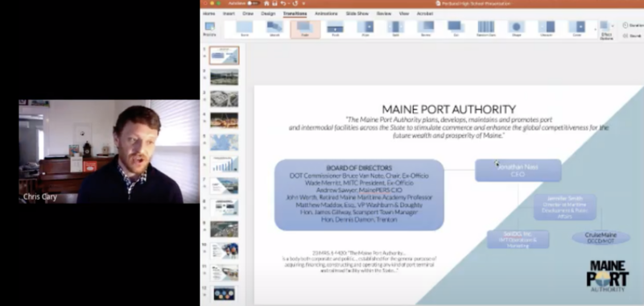Select the bar chart slide thumbnail
This screenshot has height=306, width=644.
click(224, 164)
